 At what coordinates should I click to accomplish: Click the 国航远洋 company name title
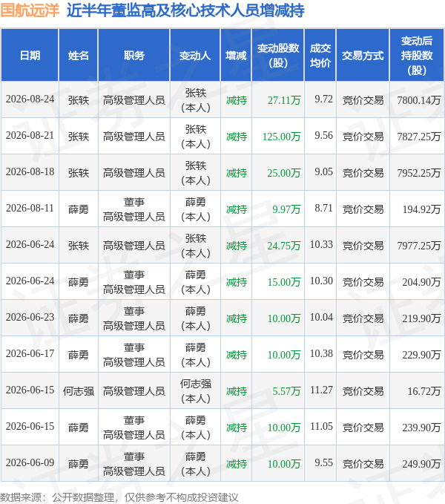pyautogui.click(x=30, y=10)
